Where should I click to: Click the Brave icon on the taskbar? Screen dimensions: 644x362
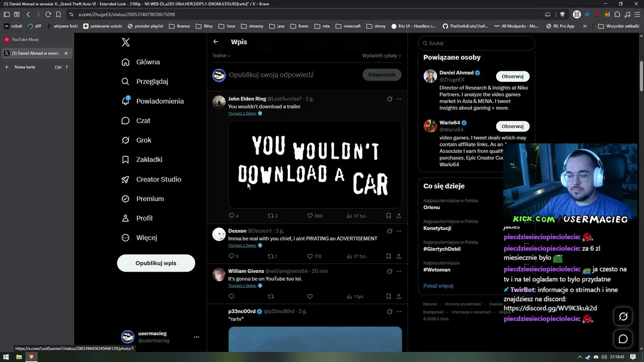point(32,357)
